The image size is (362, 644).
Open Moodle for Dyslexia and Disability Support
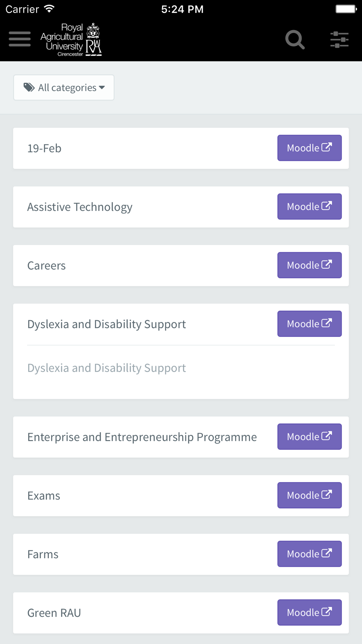(309, 324)
